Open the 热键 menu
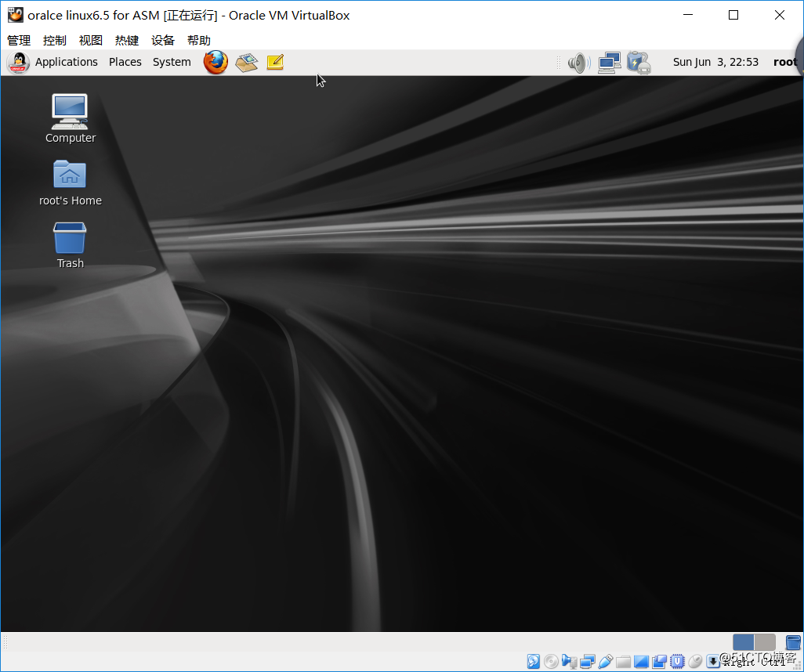 tap(127, 40)
